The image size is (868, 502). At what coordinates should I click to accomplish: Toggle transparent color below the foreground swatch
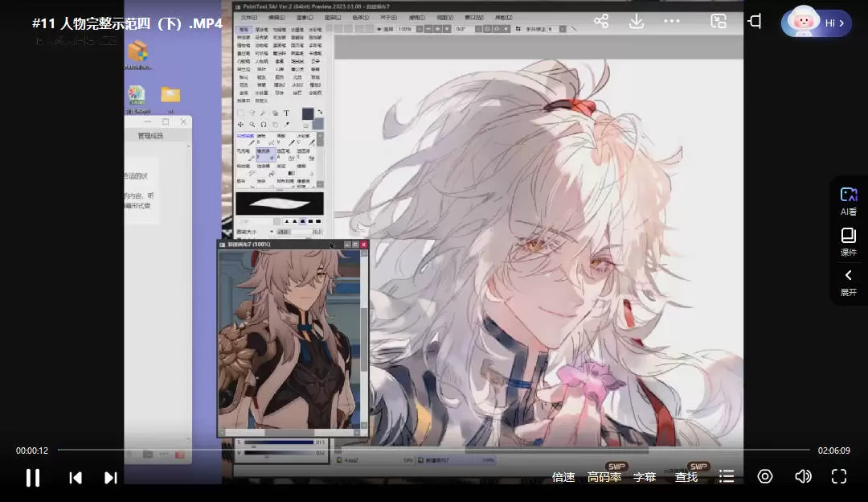305,125
